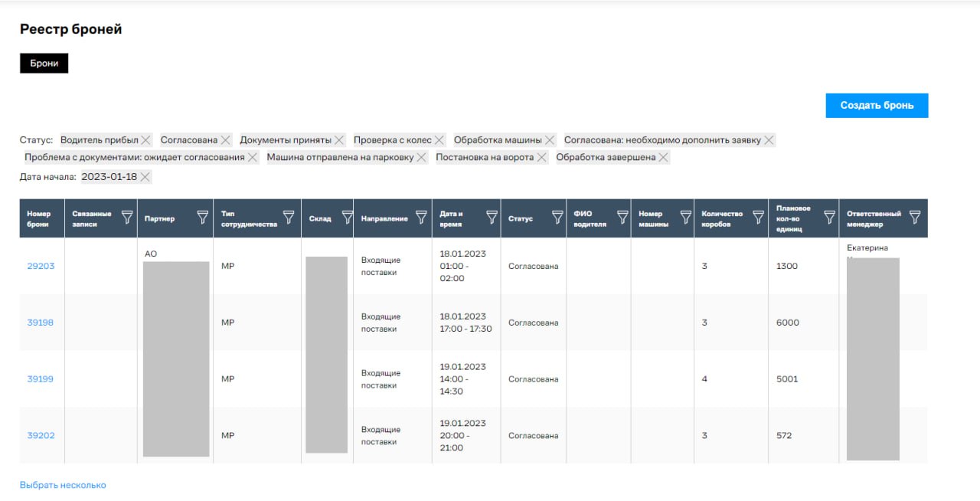
Task: Open booking number 29203
Action: [41, 266]
